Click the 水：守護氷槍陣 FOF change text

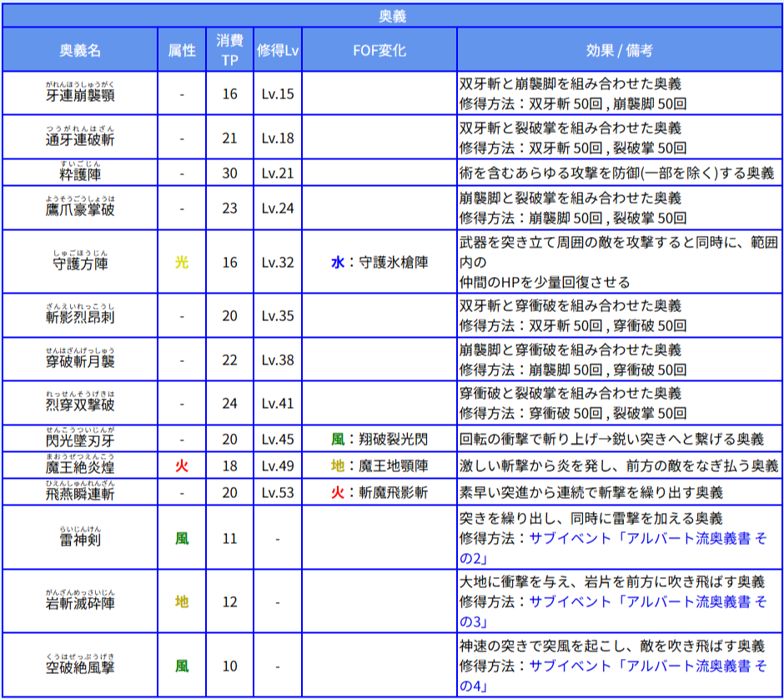pos(379,262)
